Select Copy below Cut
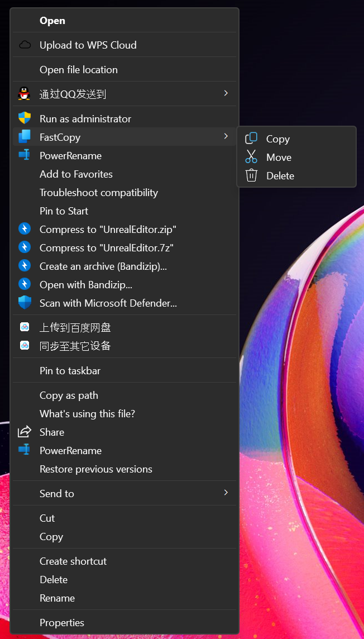 tap(124, 536)
